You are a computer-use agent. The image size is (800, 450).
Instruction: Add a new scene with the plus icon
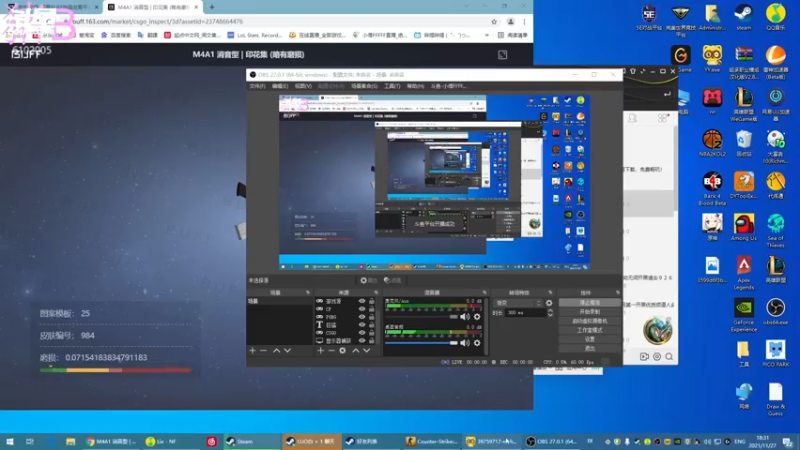[253, 351]
